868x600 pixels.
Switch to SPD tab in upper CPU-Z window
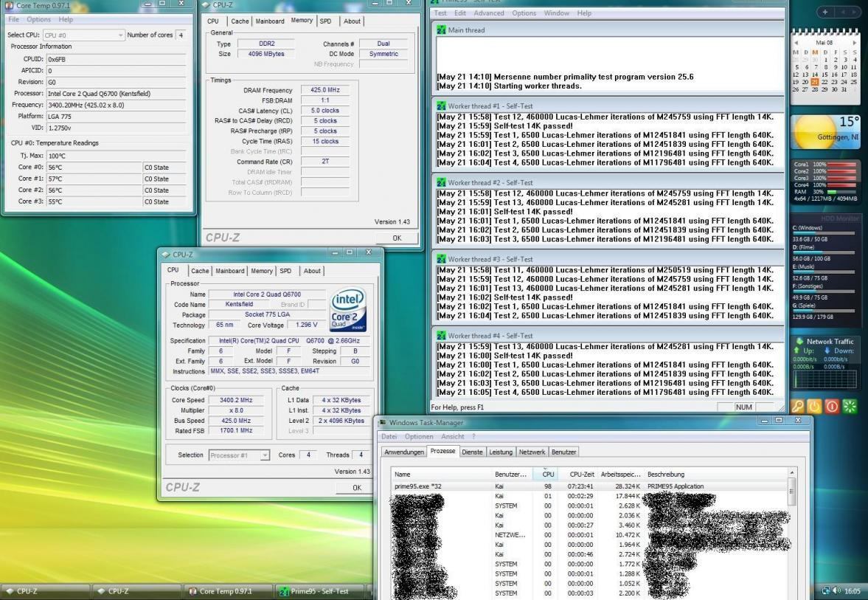coord(325,21)
